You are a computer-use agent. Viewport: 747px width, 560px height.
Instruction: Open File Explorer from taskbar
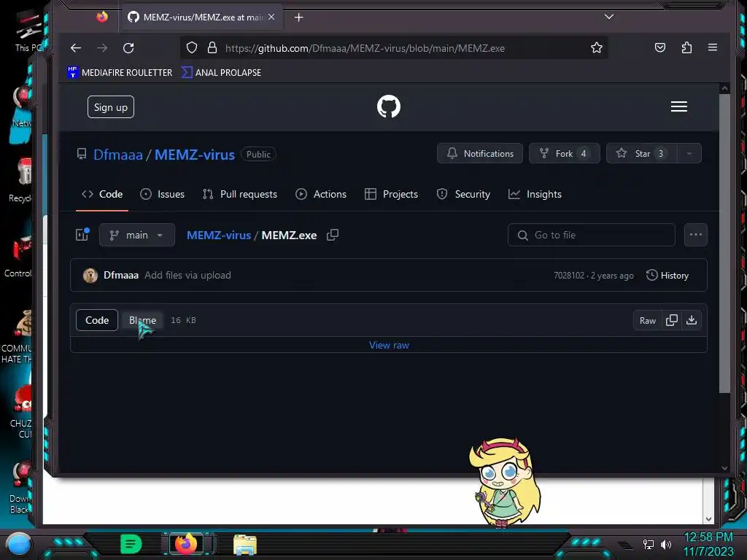click(x=245, y=544)
